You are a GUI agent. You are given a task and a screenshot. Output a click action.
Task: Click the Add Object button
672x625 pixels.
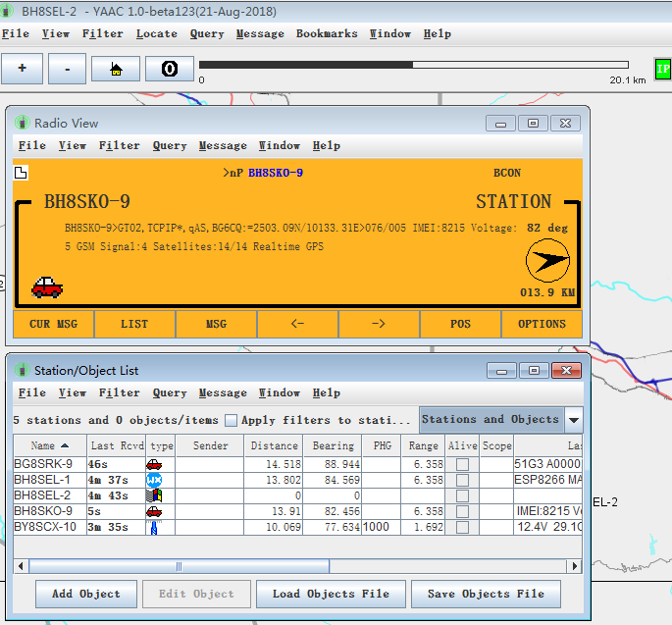pos(86,594)
